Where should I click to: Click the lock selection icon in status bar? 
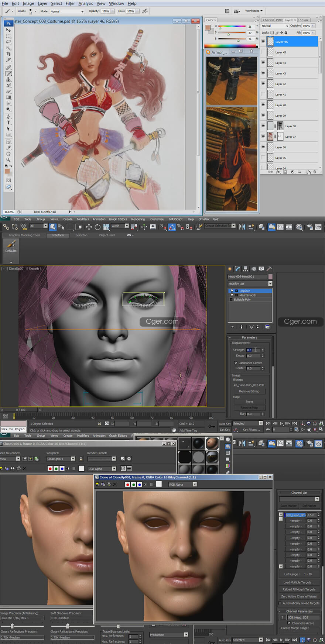pyautogui.click(x=99, y=424)
